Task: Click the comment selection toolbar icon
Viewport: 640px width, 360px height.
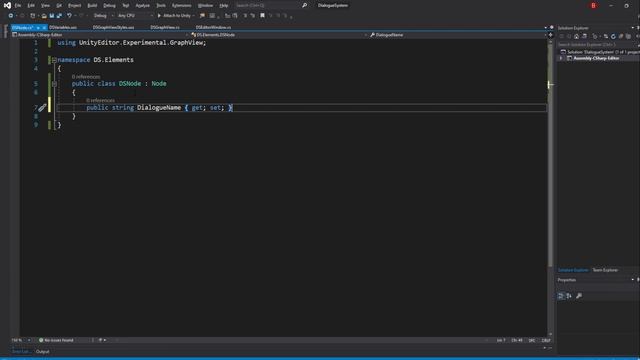Action: [x=245, y=16]
